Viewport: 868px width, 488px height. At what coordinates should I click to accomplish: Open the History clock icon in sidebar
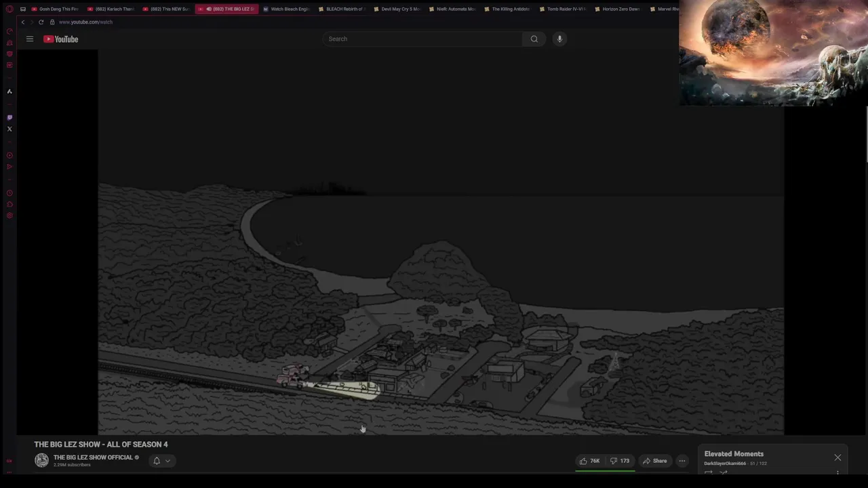coord(9,193)
